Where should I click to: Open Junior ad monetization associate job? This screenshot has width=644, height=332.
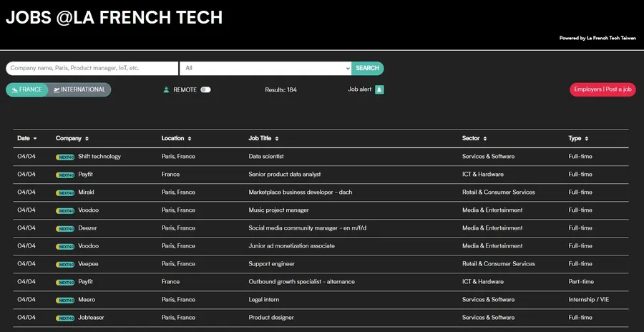click(x=292, y=245)
